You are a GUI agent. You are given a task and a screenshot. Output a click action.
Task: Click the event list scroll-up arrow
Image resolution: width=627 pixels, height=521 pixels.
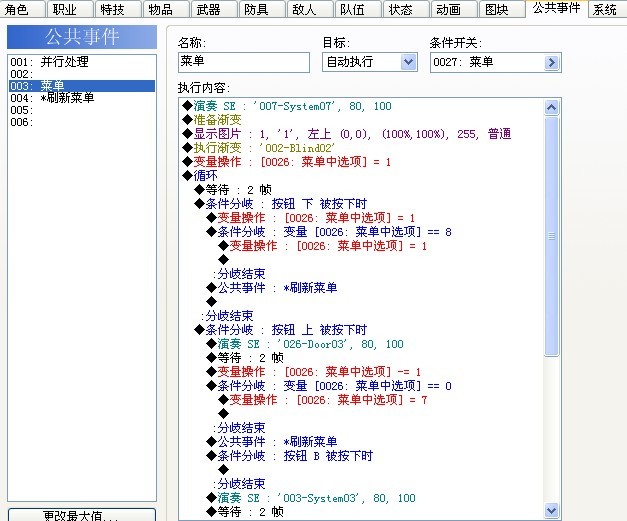pos(551,107)
